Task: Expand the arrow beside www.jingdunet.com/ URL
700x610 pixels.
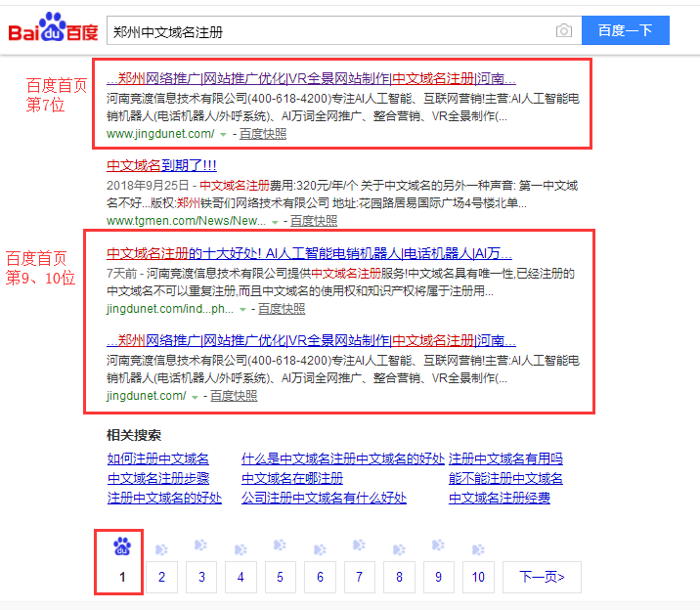Action: tap(223, 134)
